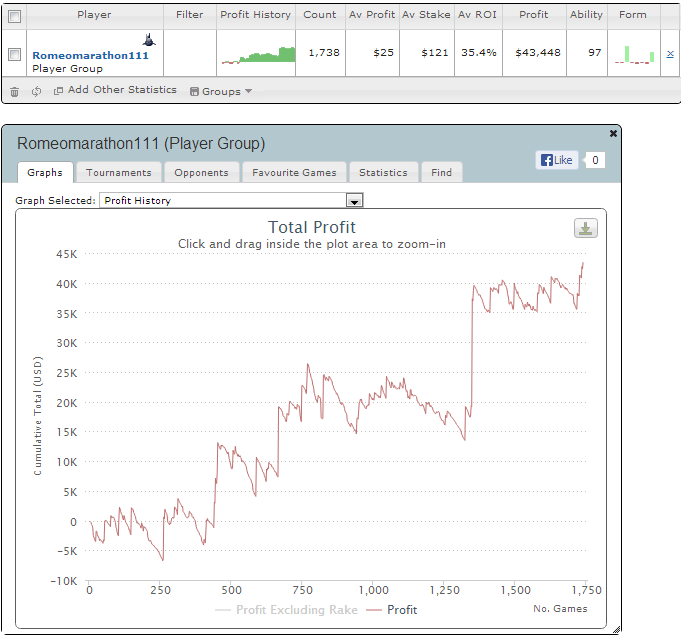Click the Facebook Like button
681x637 pixels.
(557, 160)
